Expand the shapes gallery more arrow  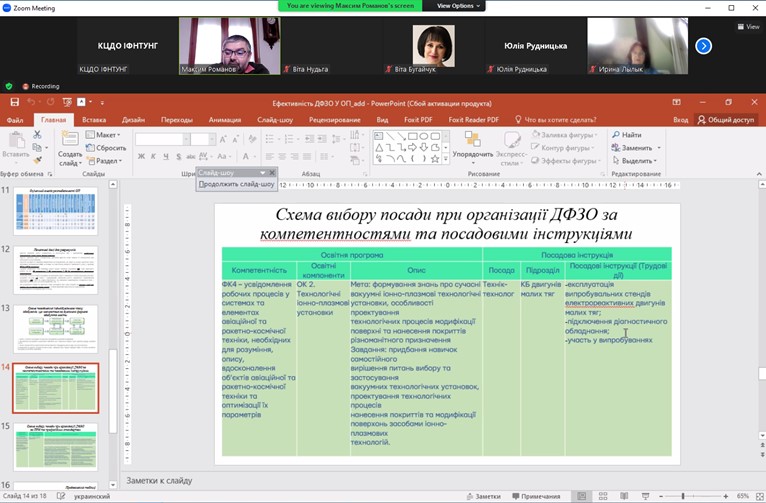click(446, 159)
